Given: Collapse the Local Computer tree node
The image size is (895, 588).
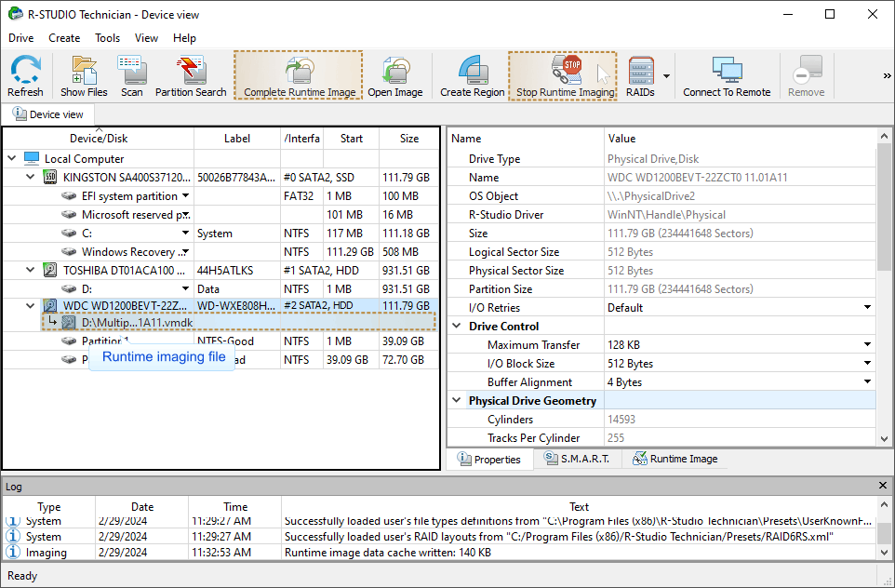Looking at the screenshot, I should pyautogui.click(x=12, y=158).
